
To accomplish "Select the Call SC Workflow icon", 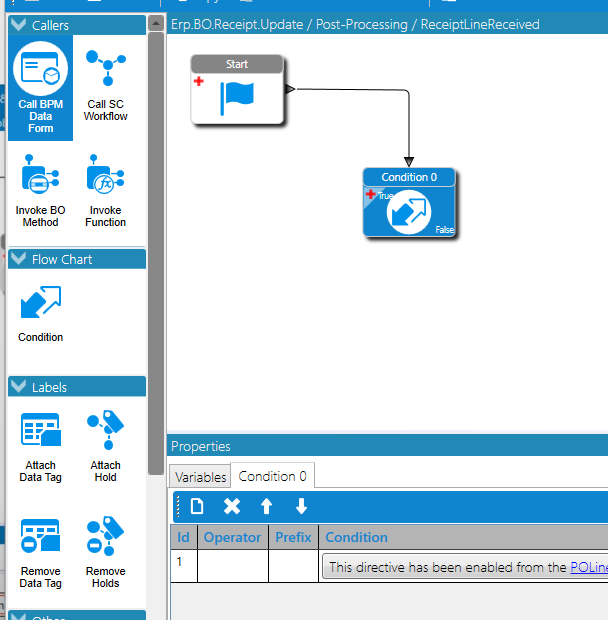I will [106, 85].
